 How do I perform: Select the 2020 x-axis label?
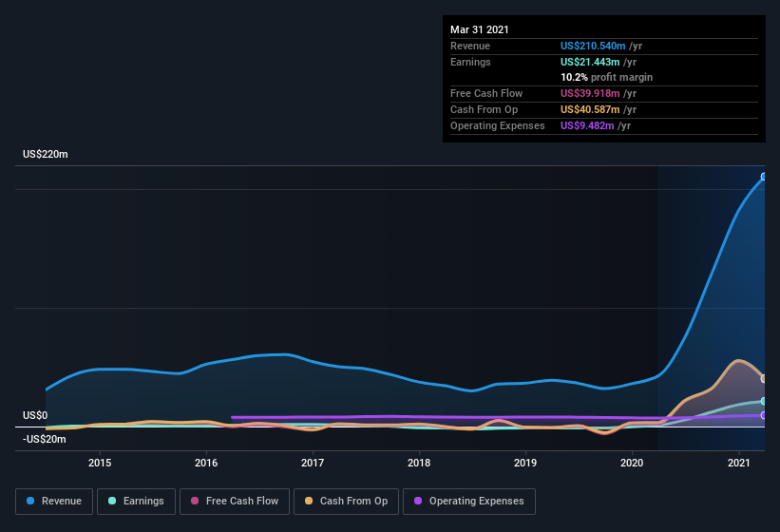pos(632,463)
